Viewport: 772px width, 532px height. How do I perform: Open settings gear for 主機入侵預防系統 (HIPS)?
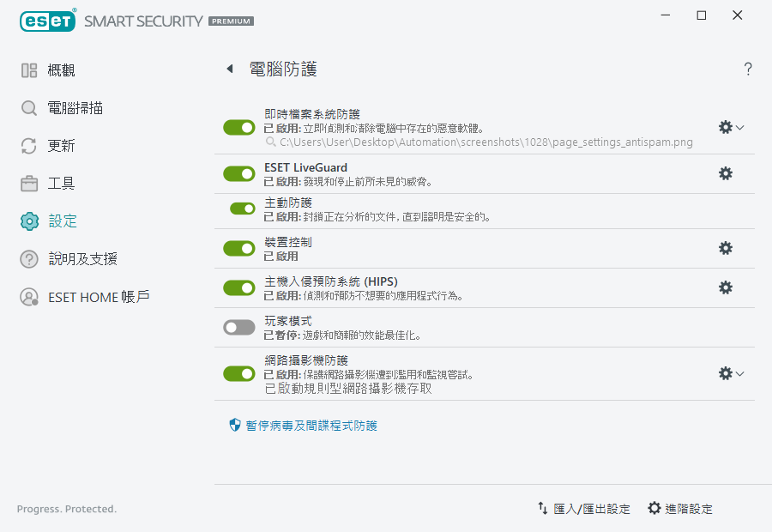(x=725, y=288)
